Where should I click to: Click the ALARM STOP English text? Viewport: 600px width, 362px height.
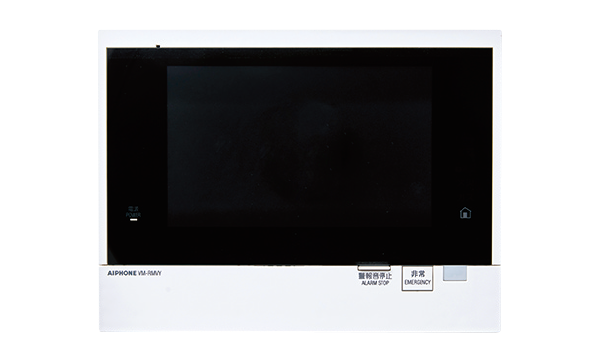[375, 283]
